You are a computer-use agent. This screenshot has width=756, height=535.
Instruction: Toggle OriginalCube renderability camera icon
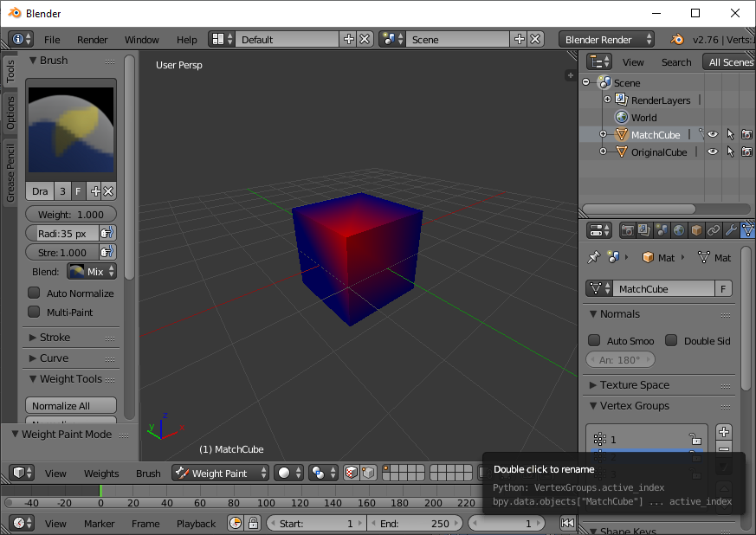click(746, 151)
